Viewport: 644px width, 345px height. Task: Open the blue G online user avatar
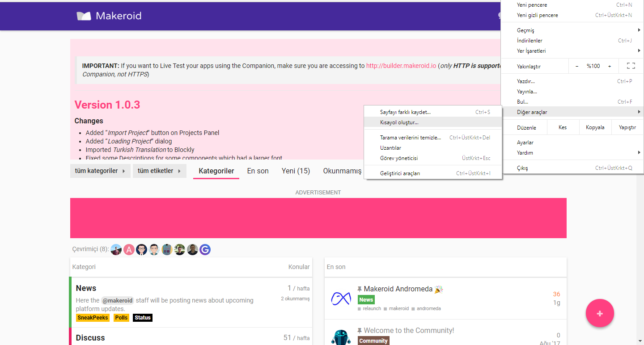coord(205,250)
